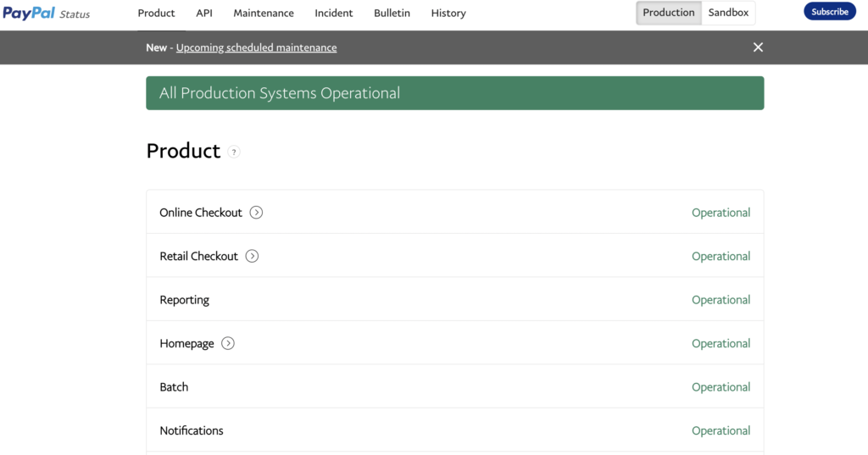Screen dimensions: 868x455
Task: Select the Online Checkout row label
Action: [201, 213]
